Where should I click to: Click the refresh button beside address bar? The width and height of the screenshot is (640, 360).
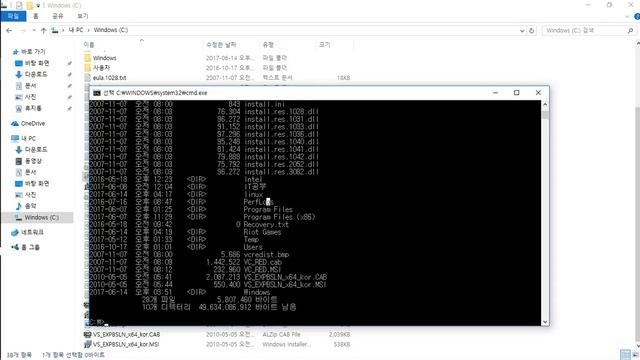click(x=531, y=30)
